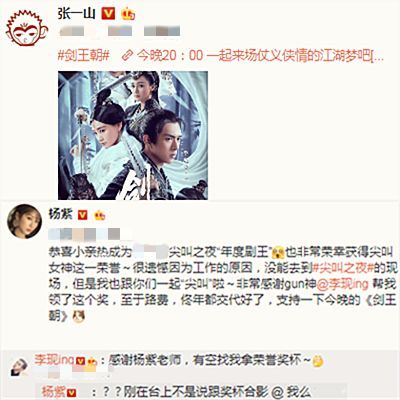This screenshot has height=400, width=400.
Task: Open 李现ing's small avatar in the comment
Action: pyautogui.click(x=19, y=367)
